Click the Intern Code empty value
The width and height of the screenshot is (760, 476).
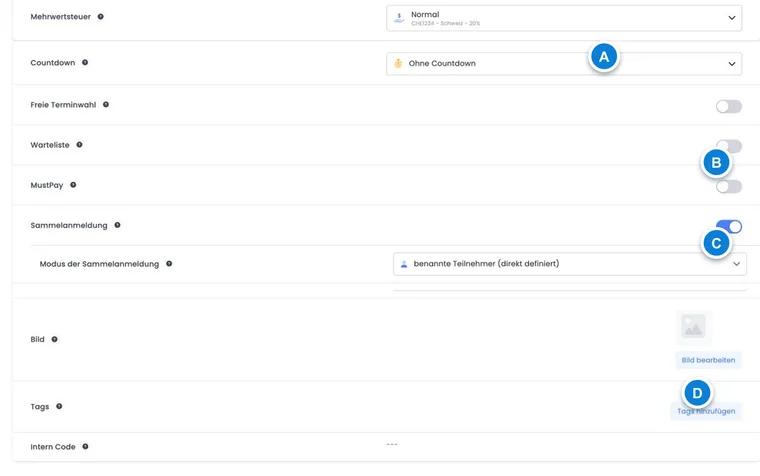tap(392, 444)
